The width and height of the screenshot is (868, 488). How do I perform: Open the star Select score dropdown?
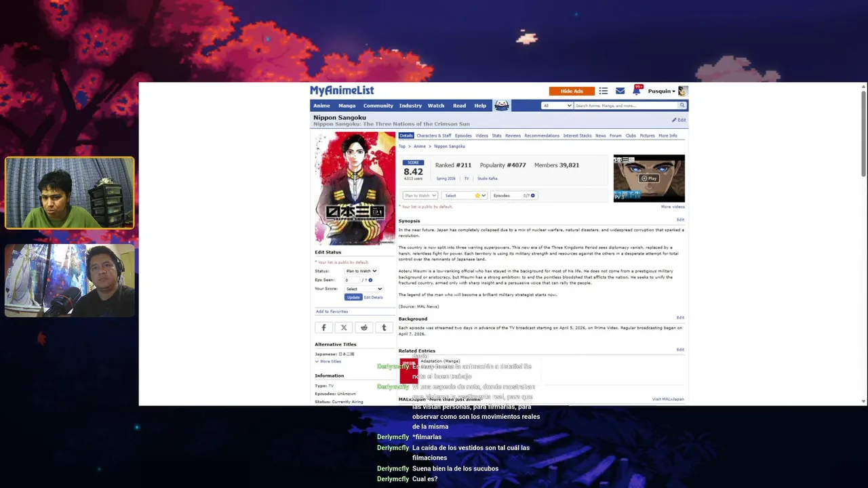click(464, 195)
